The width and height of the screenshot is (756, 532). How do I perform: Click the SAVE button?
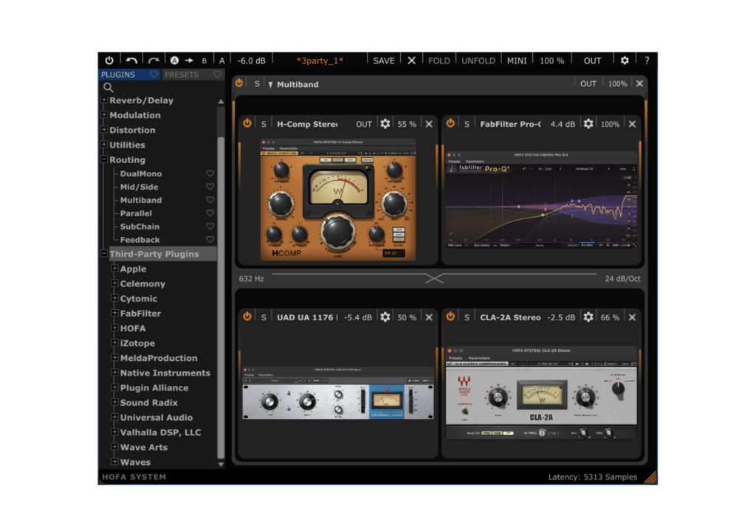point(384,61)
